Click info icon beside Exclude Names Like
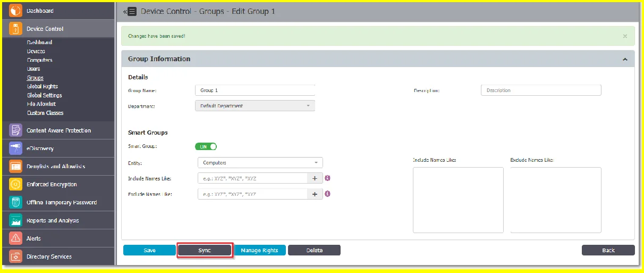This screenshot has width=644, height=273. point(328,194)
